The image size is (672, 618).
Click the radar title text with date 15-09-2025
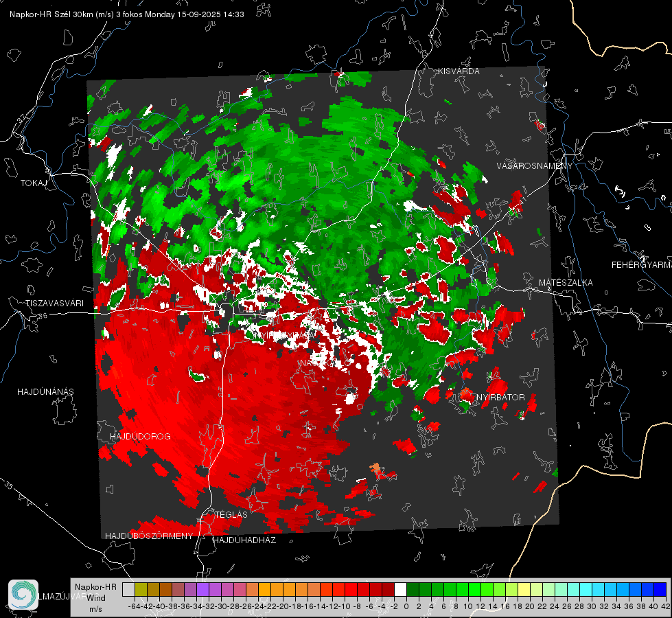coord(127,14)
